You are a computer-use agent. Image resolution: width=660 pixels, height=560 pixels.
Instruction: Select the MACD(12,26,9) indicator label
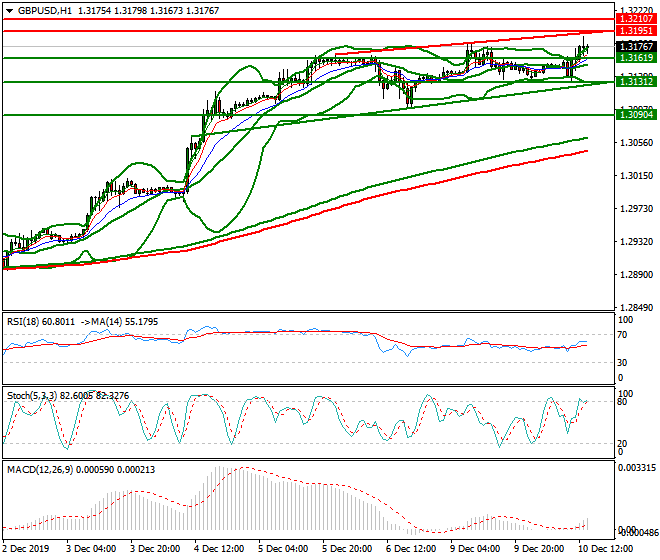pos(39,469)
